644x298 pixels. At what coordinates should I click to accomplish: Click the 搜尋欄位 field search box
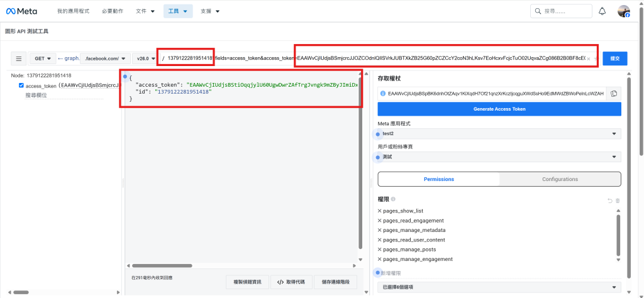pos(64,95)
